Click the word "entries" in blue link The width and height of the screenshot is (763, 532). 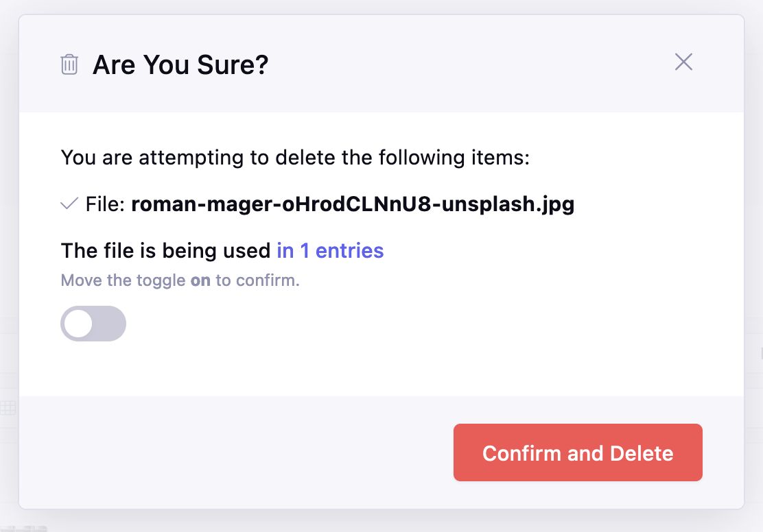(349, 250)
